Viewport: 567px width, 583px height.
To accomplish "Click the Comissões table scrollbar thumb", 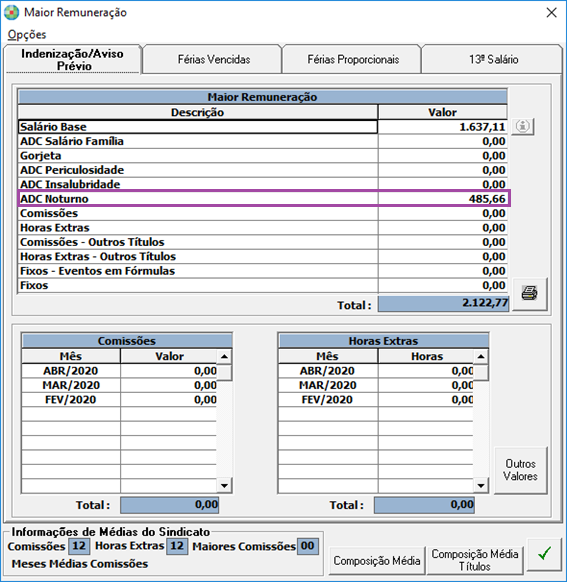I will click(224, 372).
